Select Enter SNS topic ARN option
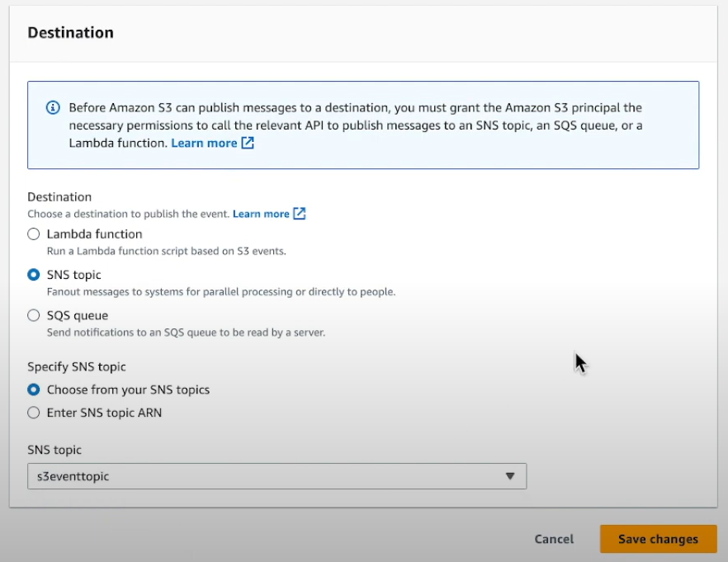Image resolution: width=728 pixels, height=562 pixels. tap(33, 413)
